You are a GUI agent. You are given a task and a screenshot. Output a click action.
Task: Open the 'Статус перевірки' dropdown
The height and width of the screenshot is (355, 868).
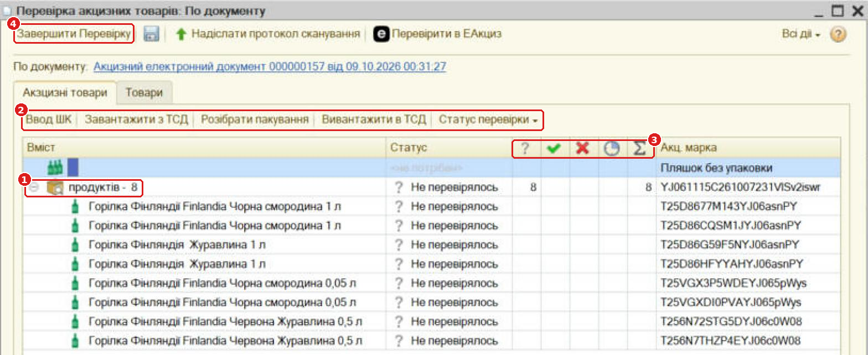[x=488, y=119]
